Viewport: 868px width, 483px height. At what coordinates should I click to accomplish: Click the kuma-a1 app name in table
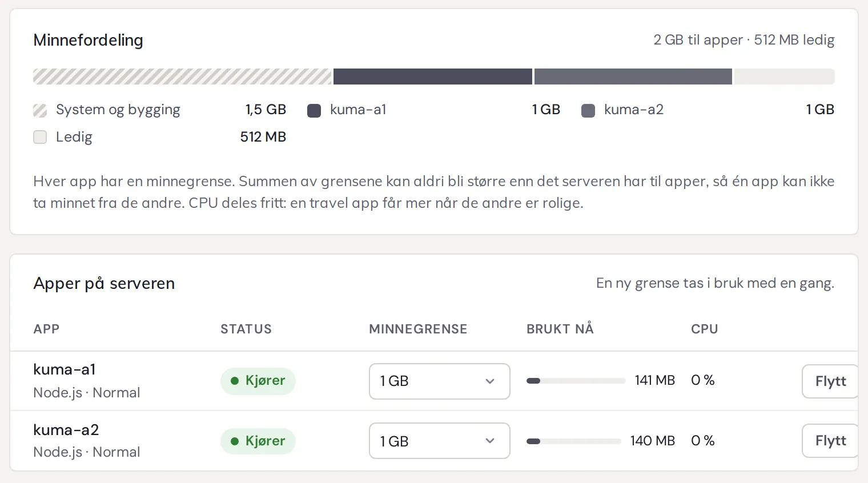(65, 369)
